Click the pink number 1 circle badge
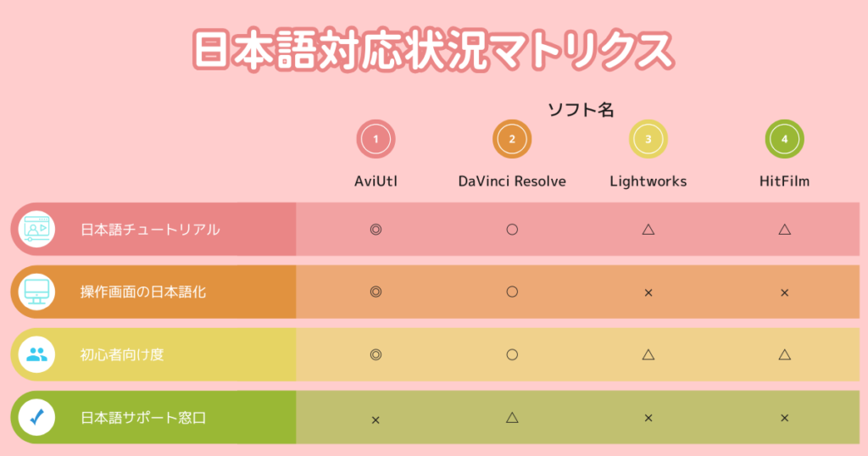Image resolution: width=868 pixels, height=456 pixels. pos(376,139)
